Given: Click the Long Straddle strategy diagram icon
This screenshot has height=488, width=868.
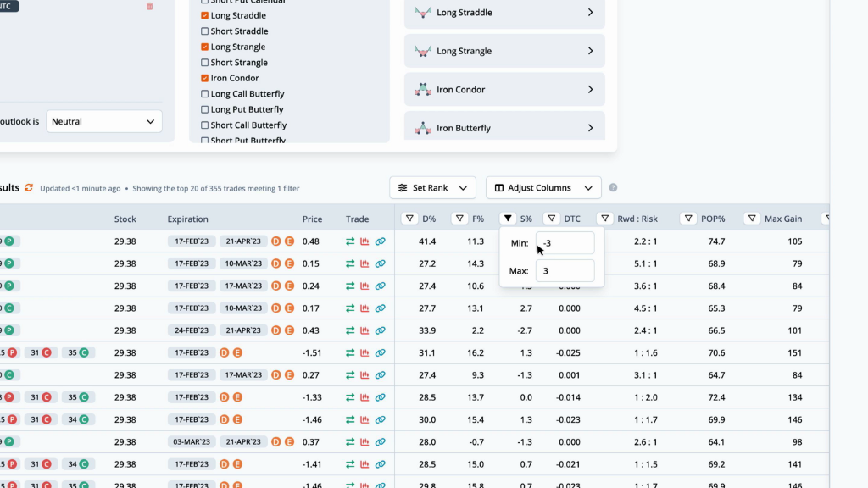Looking at the screenshot, I should coord(423,12).
